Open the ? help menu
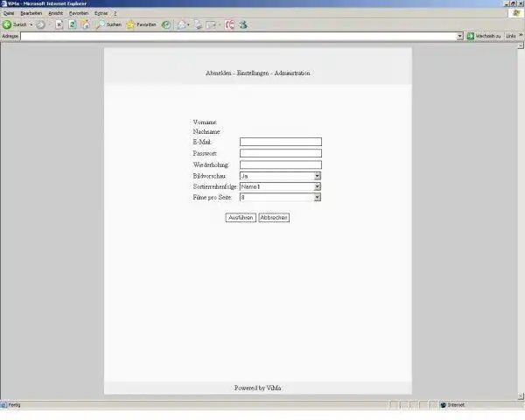Viewport: 525px width, 420px height. 115,13
